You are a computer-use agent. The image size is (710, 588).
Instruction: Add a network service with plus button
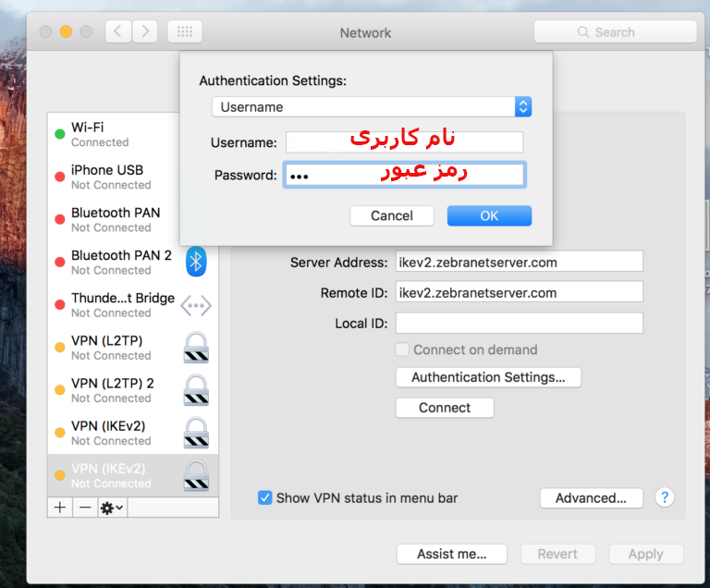60,508
